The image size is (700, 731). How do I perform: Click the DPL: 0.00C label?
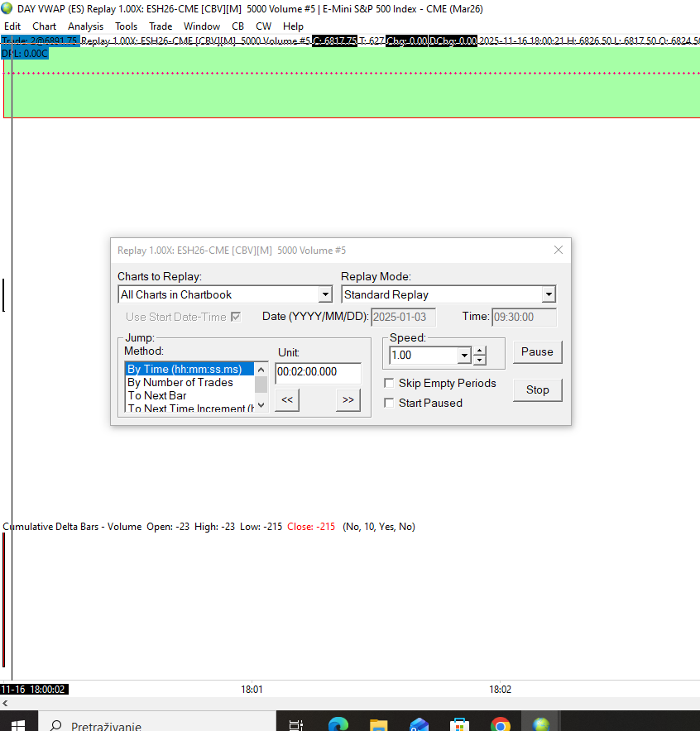coord(24,54)
